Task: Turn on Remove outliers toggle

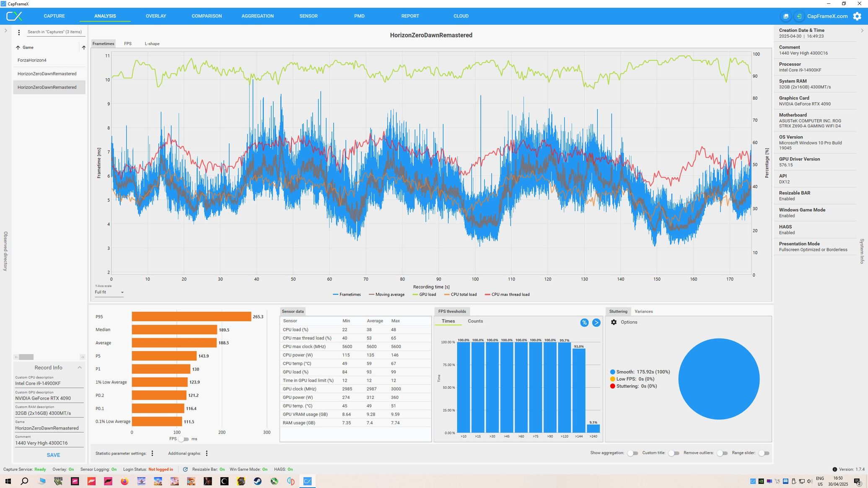Action: tap(722, 453)
